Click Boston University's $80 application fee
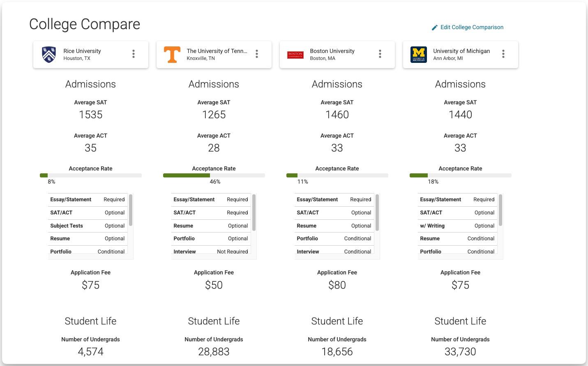 pyautogui.click(x=337, y=285)
